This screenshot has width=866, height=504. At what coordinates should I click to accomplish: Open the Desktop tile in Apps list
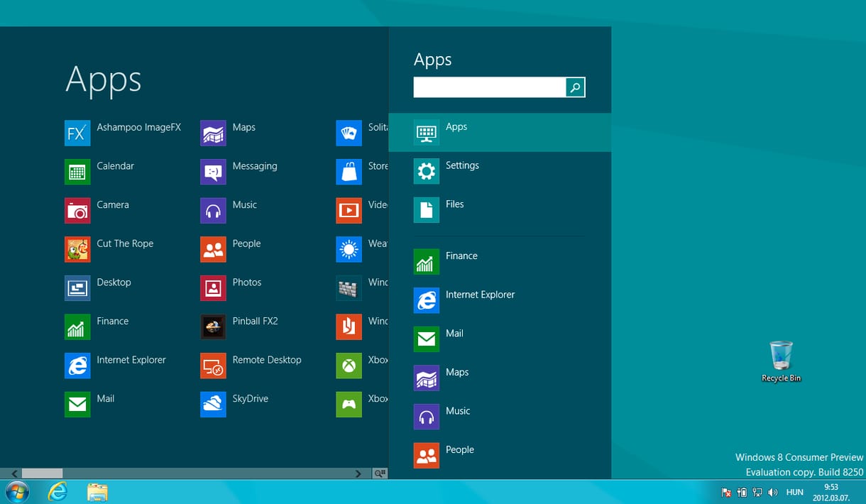(98, 288)
